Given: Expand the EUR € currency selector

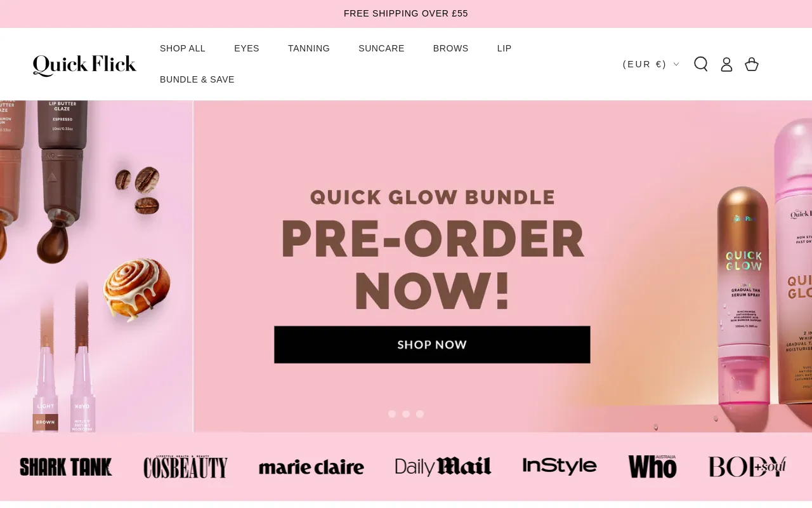Looking at the screenshot, I should point(651,64).
